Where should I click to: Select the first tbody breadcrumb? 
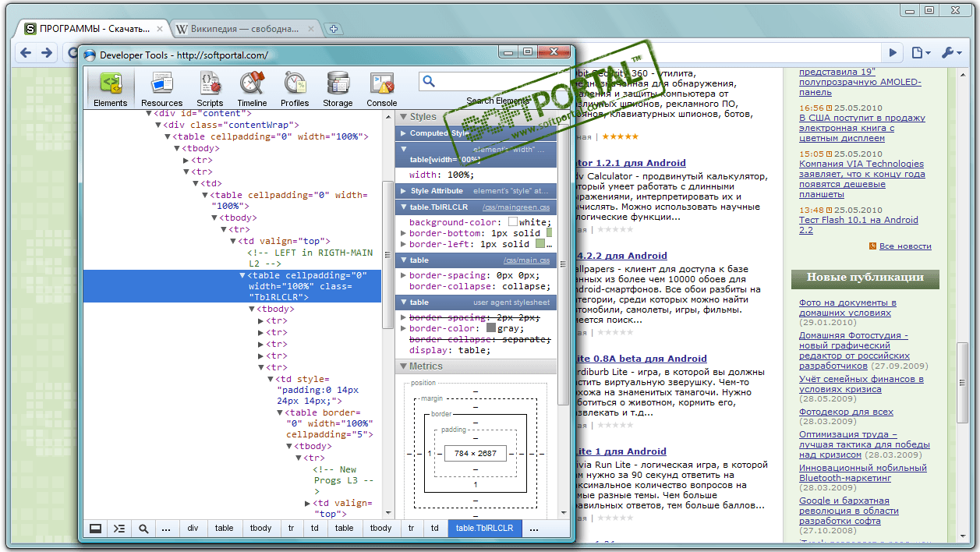260,528
